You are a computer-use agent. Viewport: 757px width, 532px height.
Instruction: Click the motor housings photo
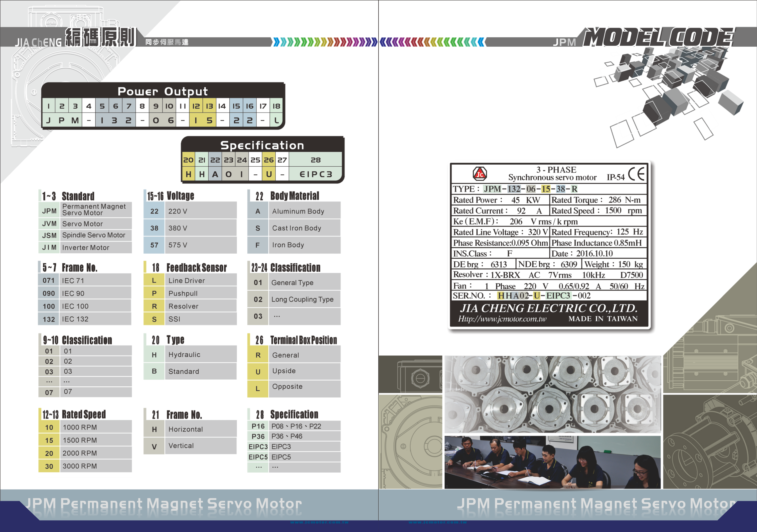coord(552,394)
